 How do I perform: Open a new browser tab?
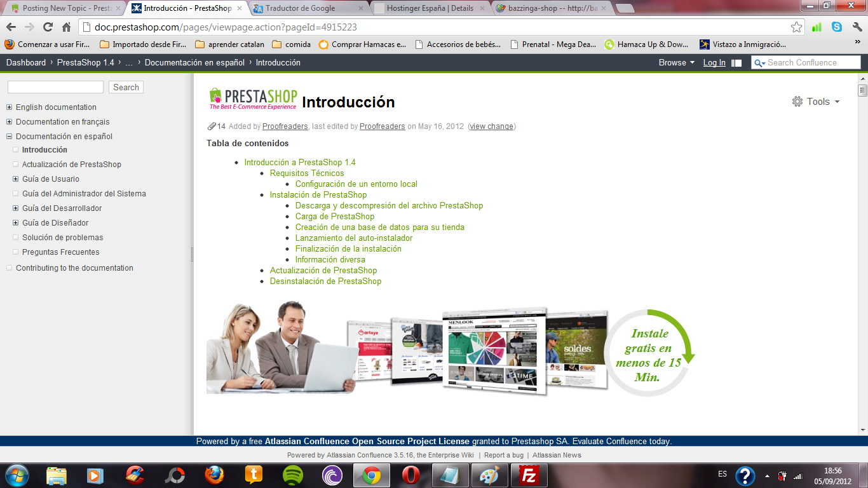[x=625, y=8]
